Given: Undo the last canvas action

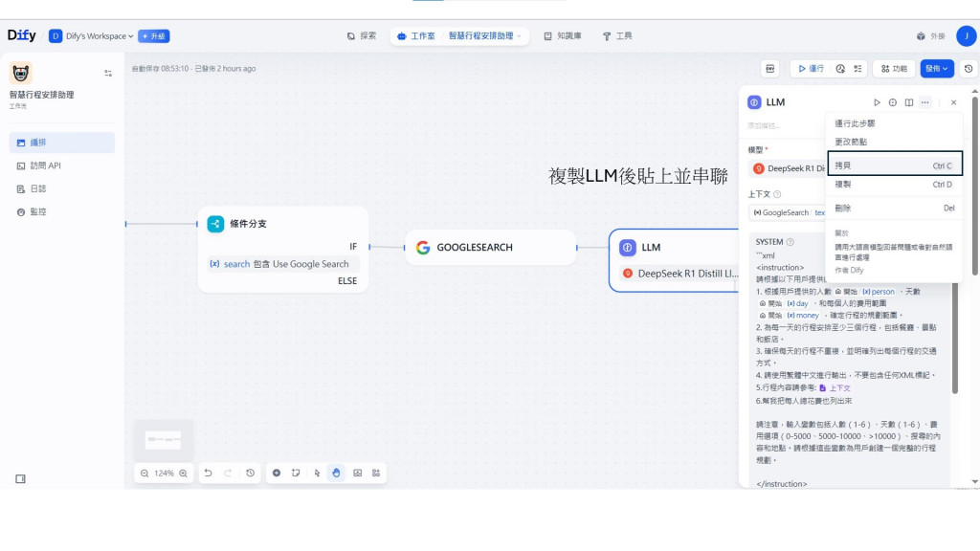Looking at the screenshot, I should [x=208, y=474].
